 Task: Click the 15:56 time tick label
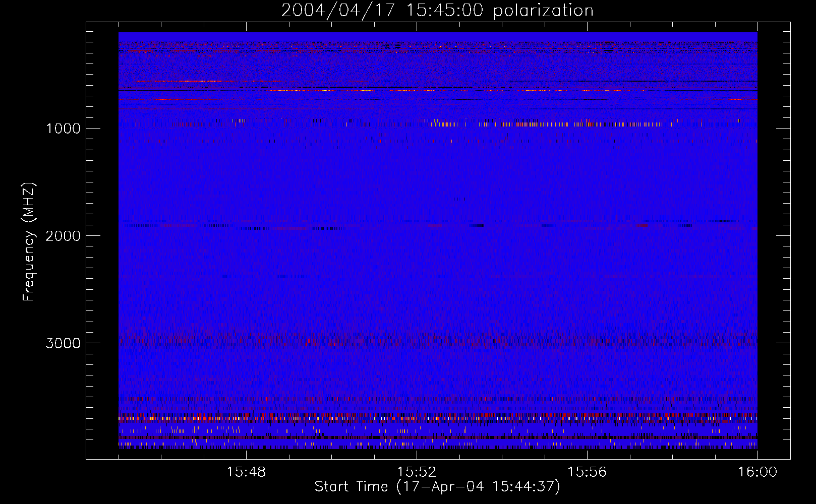(x=587, y=472)
